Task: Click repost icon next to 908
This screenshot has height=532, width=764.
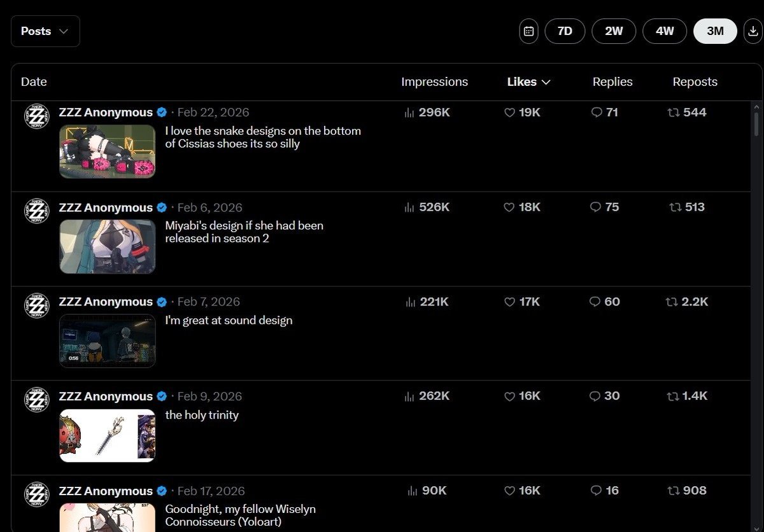Action: pos(674,491)
